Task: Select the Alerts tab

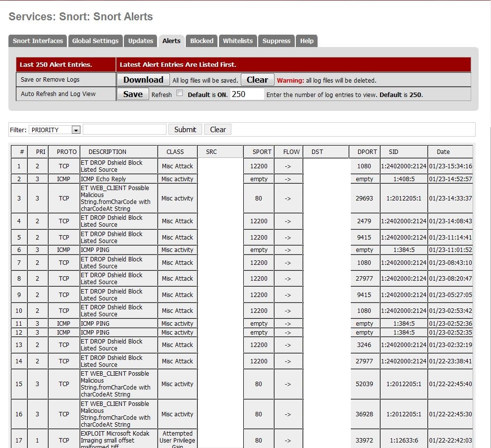Action: coord(171,41)
